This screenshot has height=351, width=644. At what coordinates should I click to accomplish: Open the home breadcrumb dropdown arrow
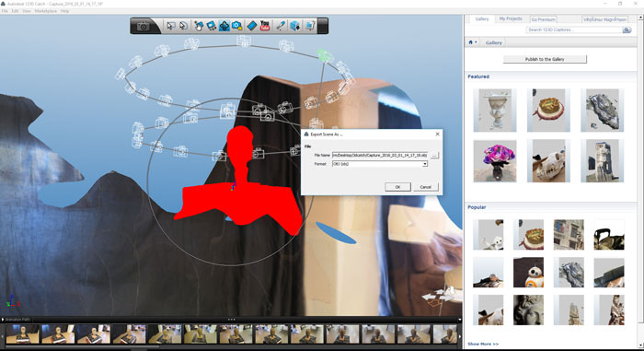point(476,42)
